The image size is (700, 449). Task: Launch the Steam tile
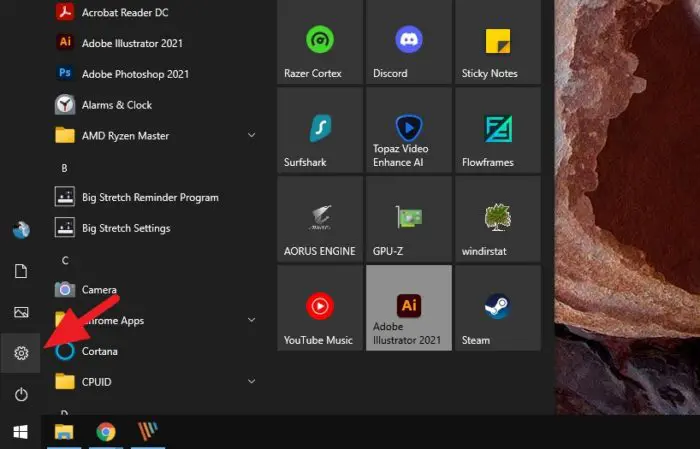tap(498, 308)
